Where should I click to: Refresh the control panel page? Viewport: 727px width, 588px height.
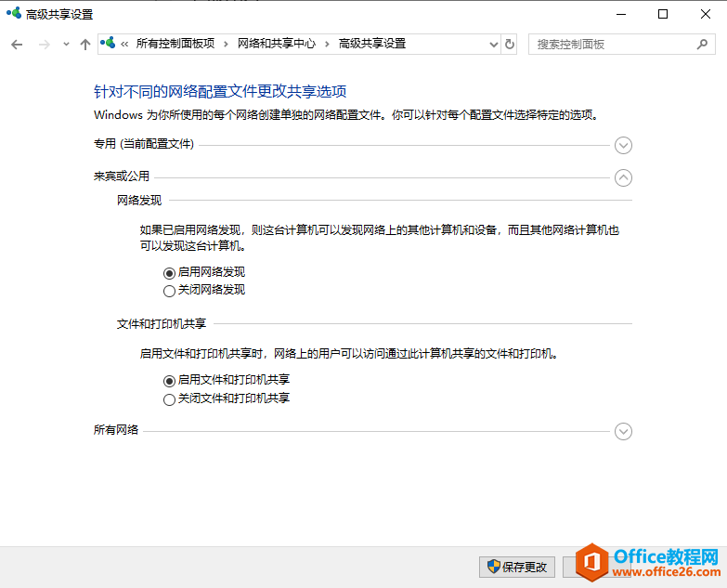tap(510, 45)
